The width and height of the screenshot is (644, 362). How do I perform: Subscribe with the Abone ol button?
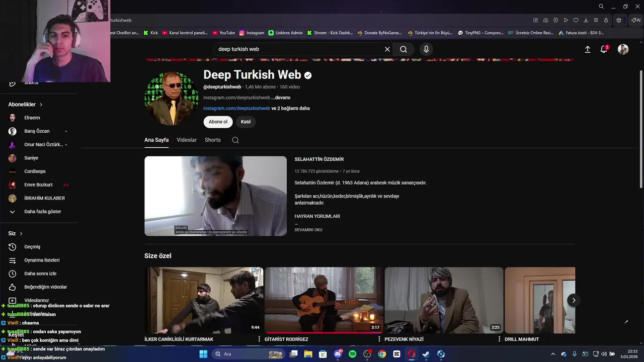click(x=218, y=122)
